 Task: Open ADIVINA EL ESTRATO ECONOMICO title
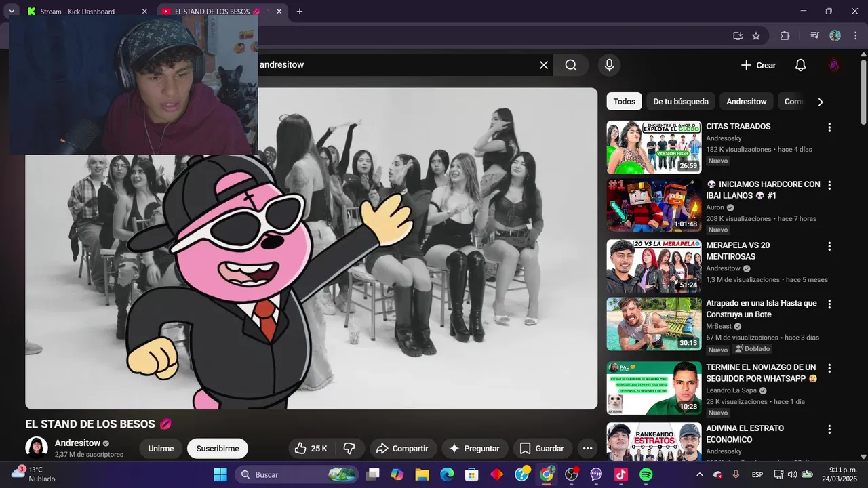745,434
